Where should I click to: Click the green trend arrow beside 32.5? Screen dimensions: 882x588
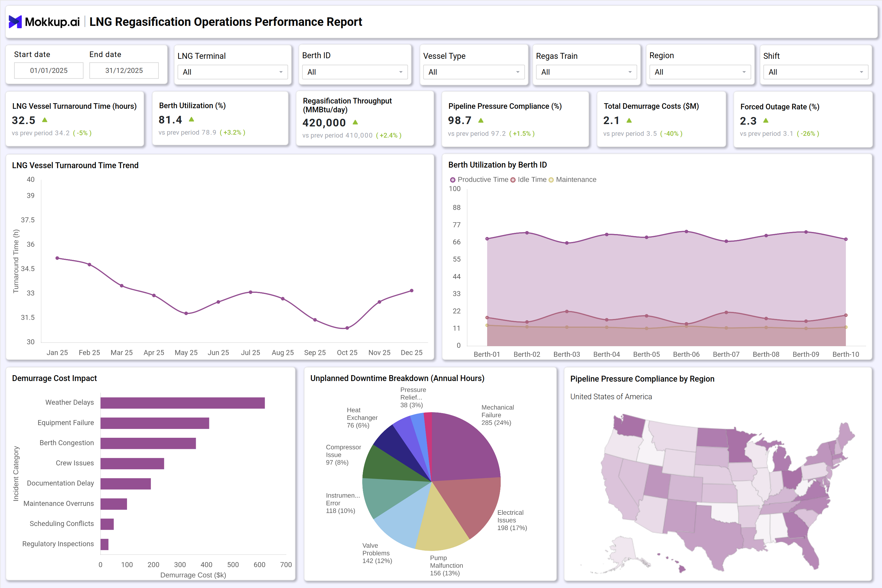point(45,120)
